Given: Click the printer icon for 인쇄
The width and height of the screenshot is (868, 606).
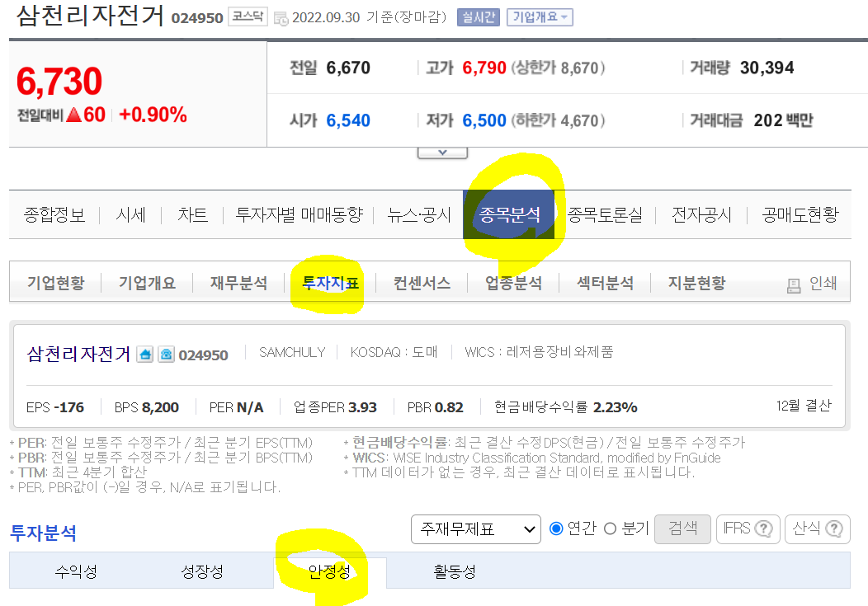Looking at the screenshot, I should [794, 285].
